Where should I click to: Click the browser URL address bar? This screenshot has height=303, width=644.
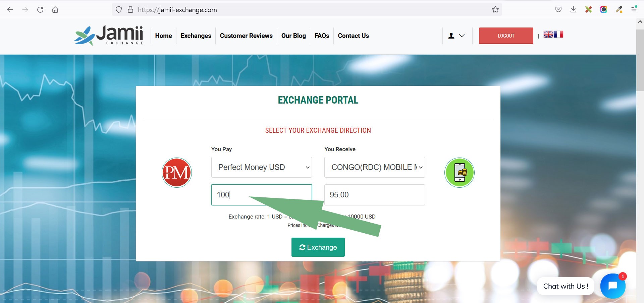point(307,10)
